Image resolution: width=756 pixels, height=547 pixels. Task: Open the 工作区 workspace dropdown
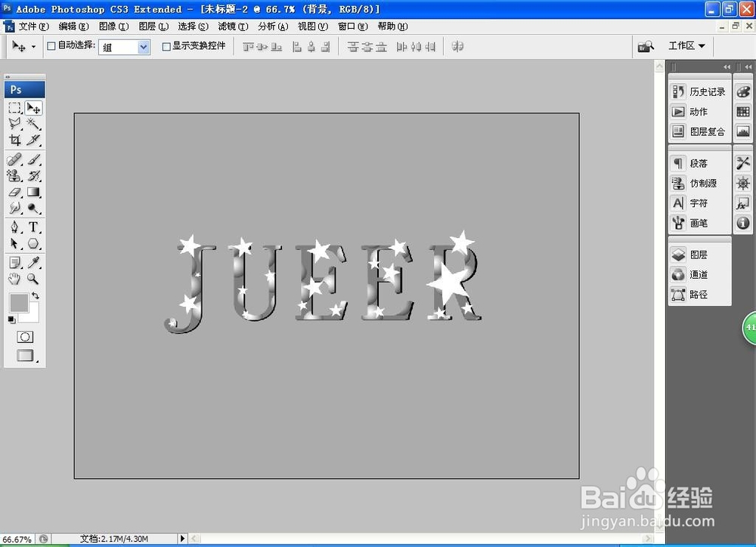click(x=687, y=46)
